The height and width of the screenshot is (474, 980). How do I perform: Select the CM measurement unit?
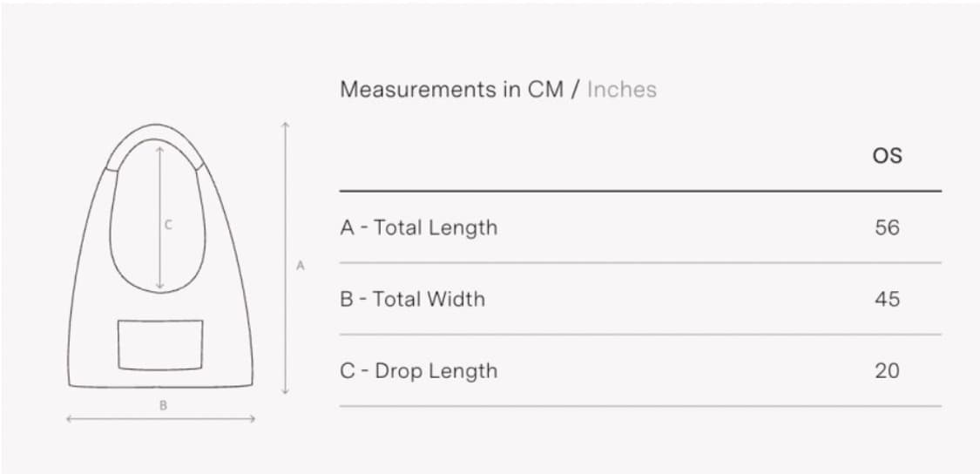click(x=548, y=89)
